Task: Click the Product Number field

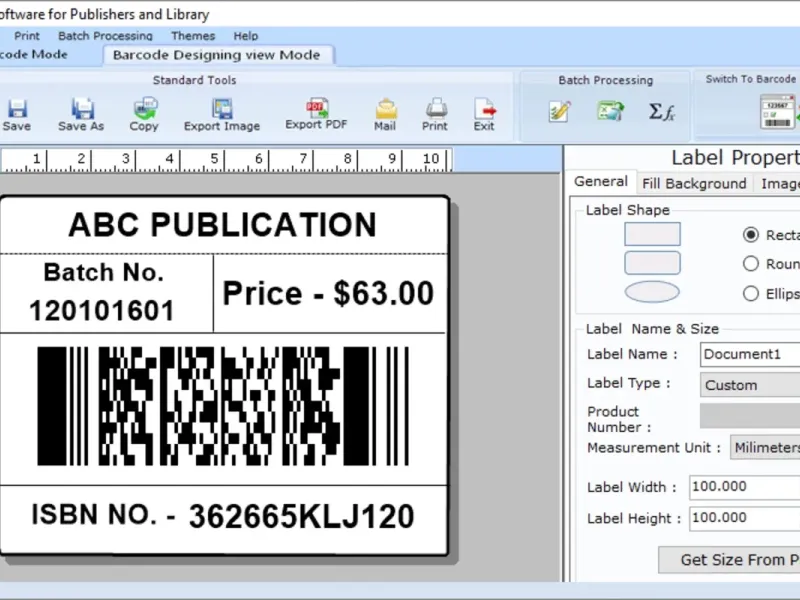Action: pyautogui.click(x=750, y=415)
